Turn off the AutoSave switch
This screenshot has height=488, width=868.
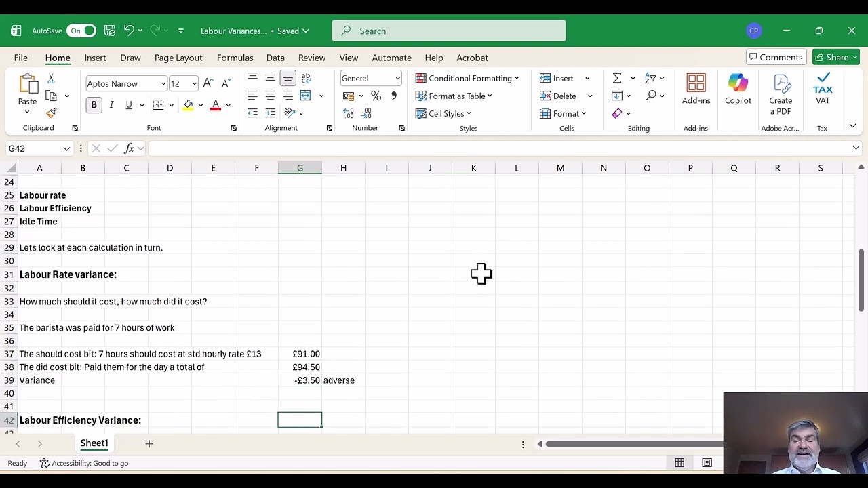tap(81, 30)
